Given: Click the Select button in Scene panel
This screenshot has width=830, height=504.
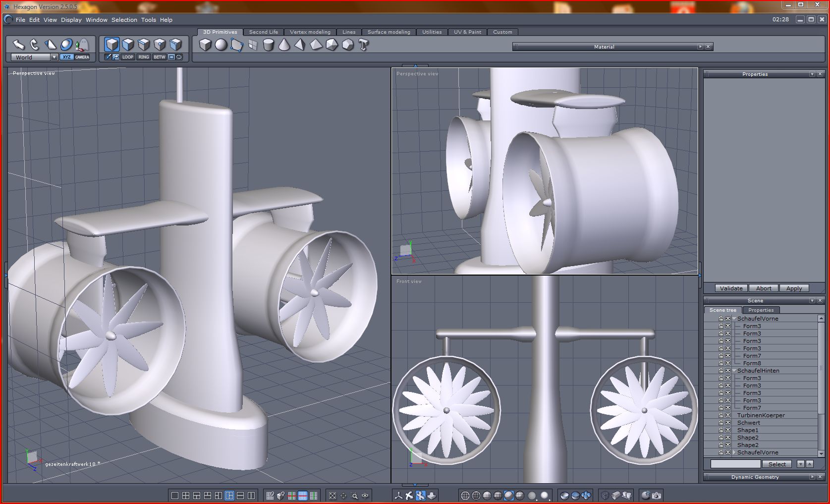Looking at the screenshot, I should point(776,464).
